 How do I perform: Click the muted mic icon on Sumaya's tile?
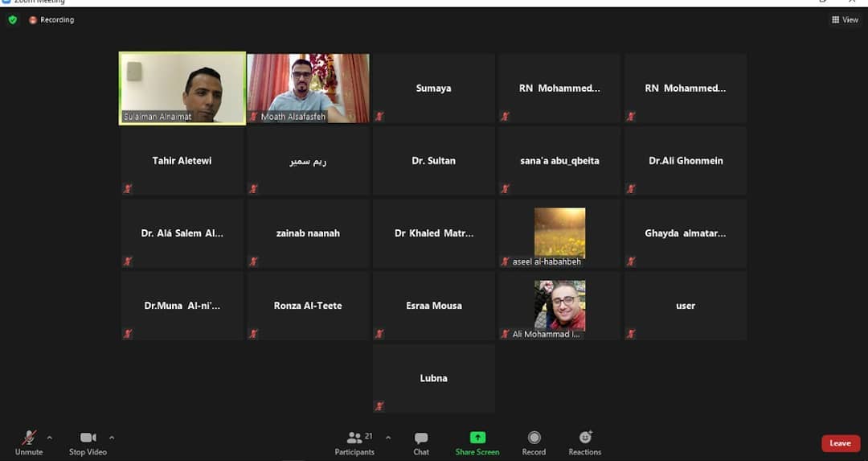click(x=379, y=117)
